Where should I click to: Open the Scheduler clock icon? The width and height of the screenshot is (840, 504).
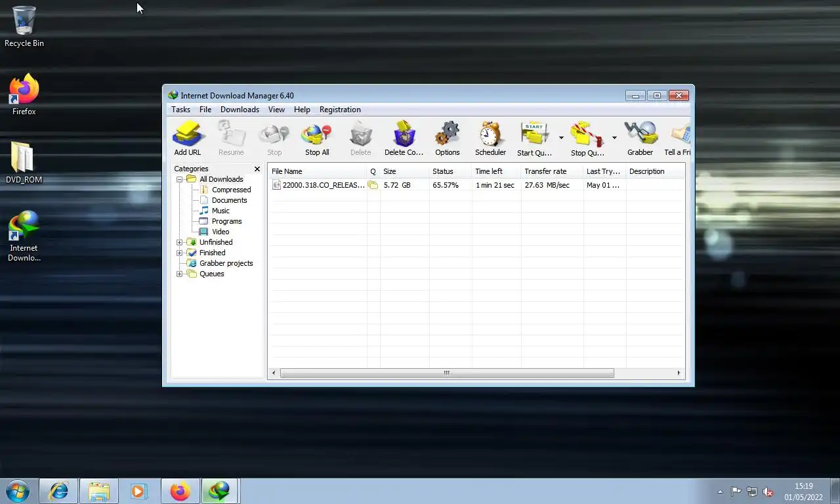tap(490, 138)
